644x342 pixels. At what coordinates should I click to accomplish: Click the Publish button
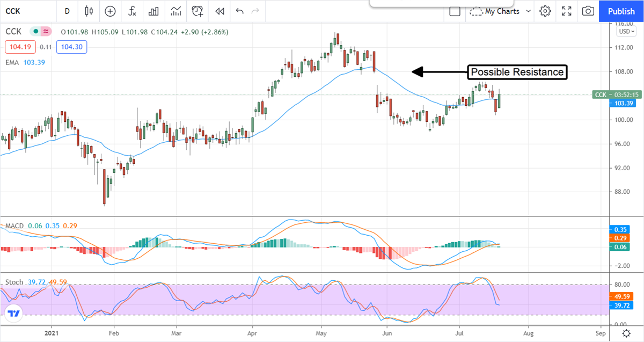pyautogui.click(x=621, y=11)
